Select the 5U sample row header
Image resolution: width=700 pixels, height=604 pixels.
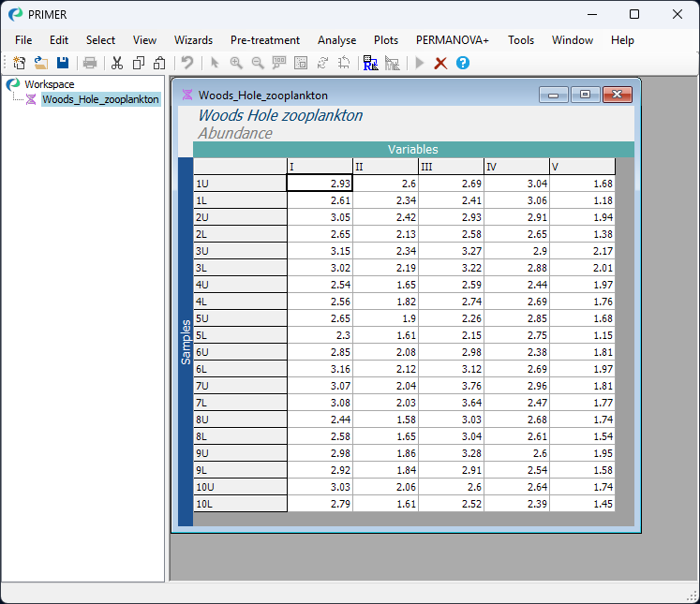coord(239,318)
